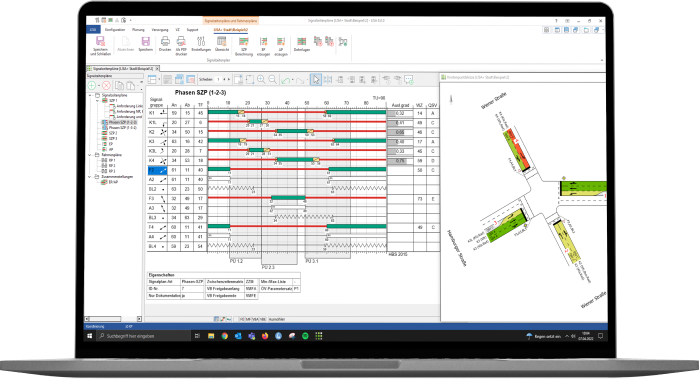Click the Windows taskbar search field
This screenshot has width=700, height=379.
coord(144,336)
